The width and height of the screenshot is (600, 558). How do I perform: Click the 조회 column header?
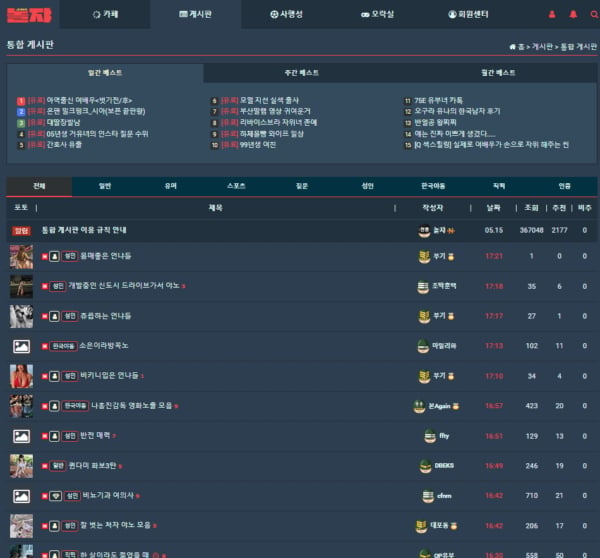[x=531, y=208]
